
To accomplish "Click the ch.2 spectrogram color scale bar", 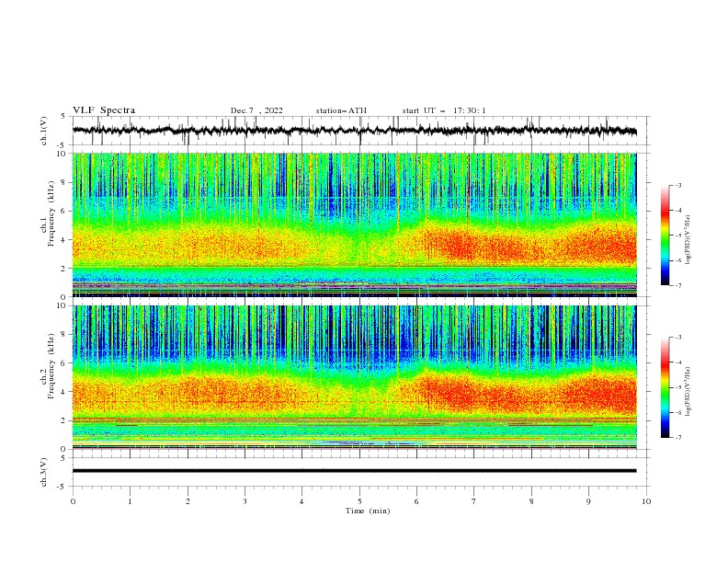I will [665, 387].
